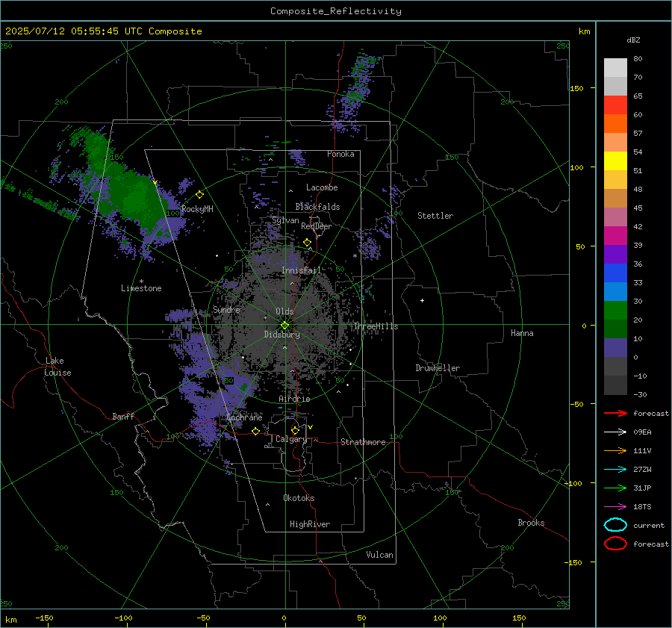Click the red forecast ellipse symbol
Image resolution: width=672 pixels, height=628 pixels.
[615, 544]
